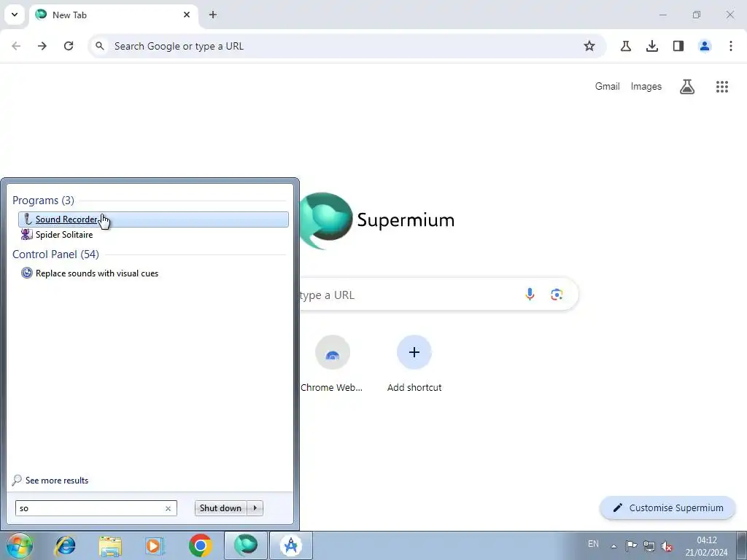
Task: Open Chrome Labs flask in toolbar
Action: pyautogui.click(x=626, y=46)
